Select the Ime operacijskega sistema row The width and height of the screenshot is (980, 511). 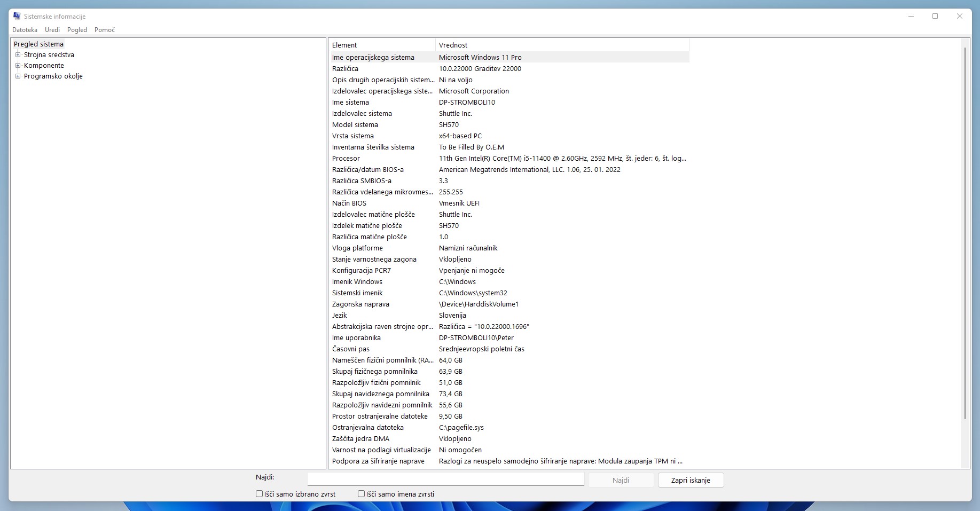coord(509,57)
